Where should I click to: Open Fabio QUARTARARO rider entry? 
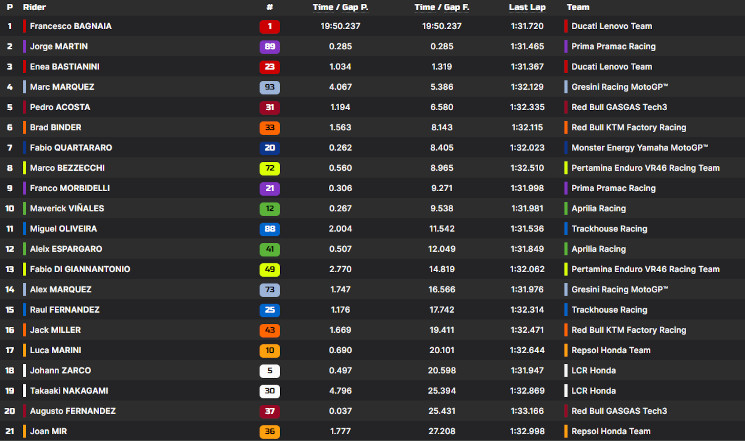pyautogui.click(x=71, y=148)
